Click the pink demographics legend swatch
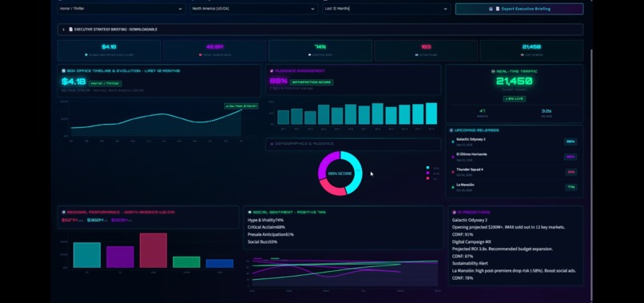This screenshot has height=303, width=644. (x=427, y=178)
